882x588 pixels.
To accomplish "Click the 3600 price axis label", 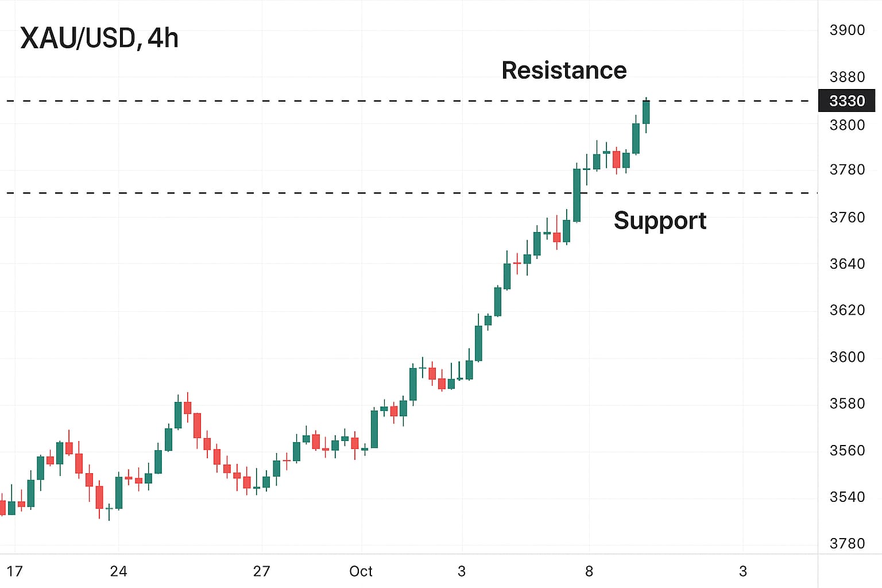I will pyautogui.click(x=847, y=357).
